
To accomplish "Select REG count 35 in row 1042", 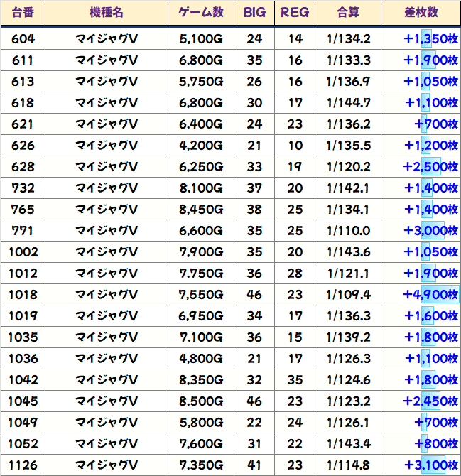I will point(295,380).
